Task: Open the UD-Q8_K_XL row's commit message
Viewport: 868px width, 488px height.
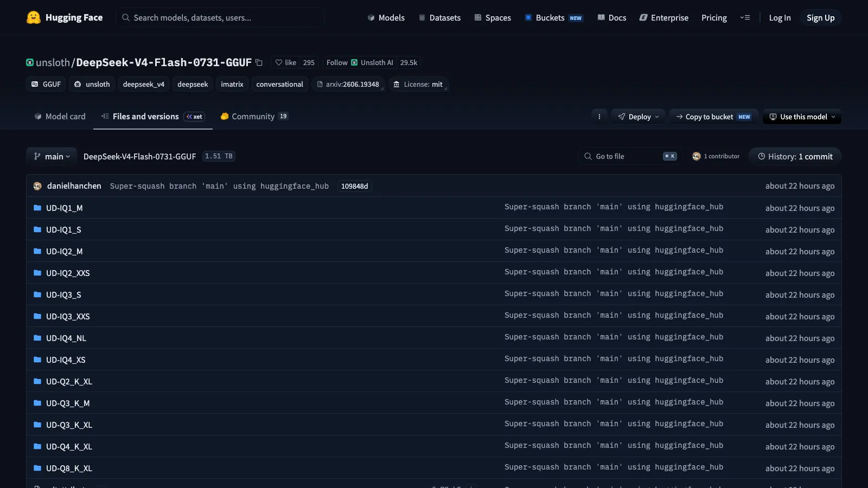Action: click(x=614, y=467)
